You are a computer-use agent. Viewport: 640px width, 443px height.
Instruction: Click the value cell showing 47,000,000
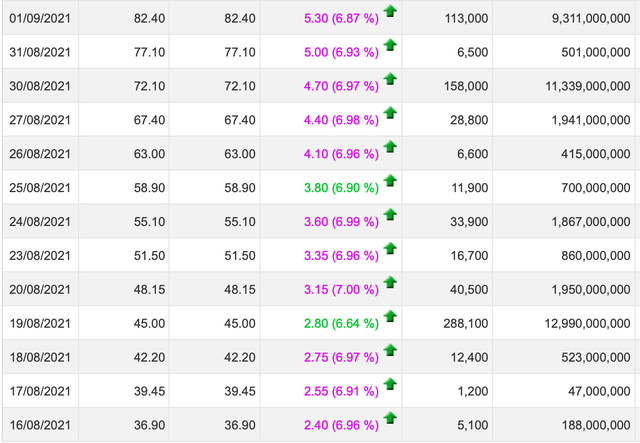click(x=590, y=391)
